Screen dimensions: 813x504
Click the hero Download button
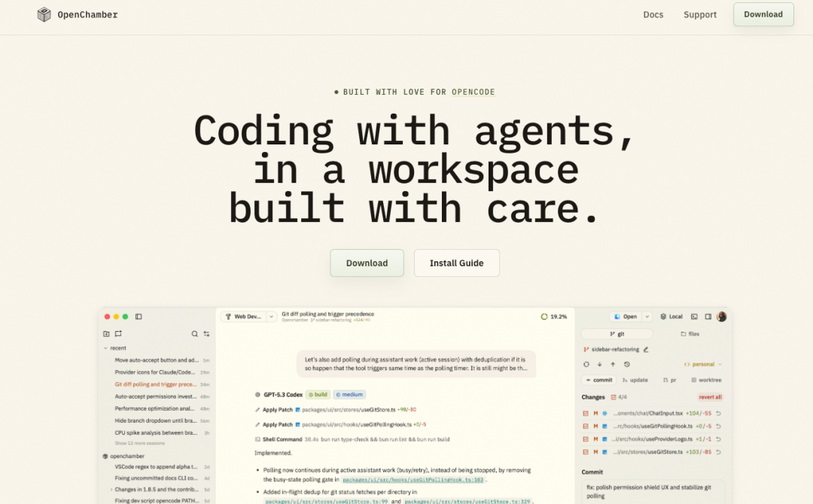[x=367, y=263]
